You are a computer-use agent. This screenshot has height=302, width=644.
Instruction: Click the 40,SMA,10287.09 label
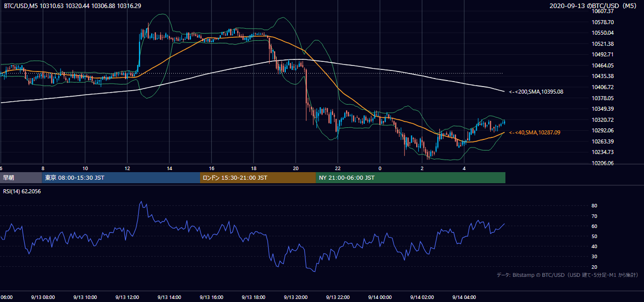534,132
